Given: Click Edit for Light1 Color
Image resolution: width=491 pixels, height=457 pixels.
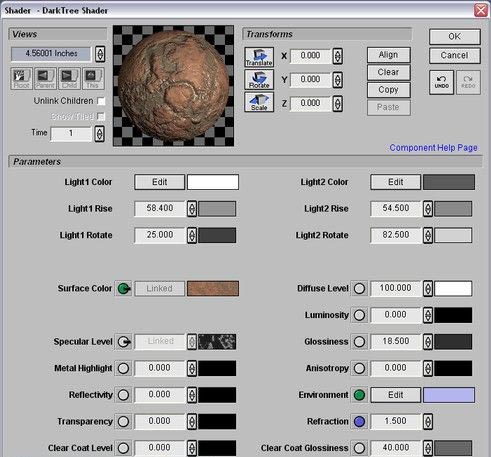Looking at the screenshot, I should pyautogui.click(x=159, y=182).
